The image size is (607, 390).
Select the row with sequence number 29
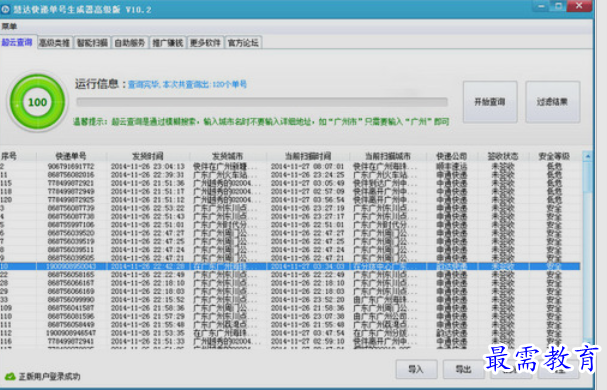290,291
